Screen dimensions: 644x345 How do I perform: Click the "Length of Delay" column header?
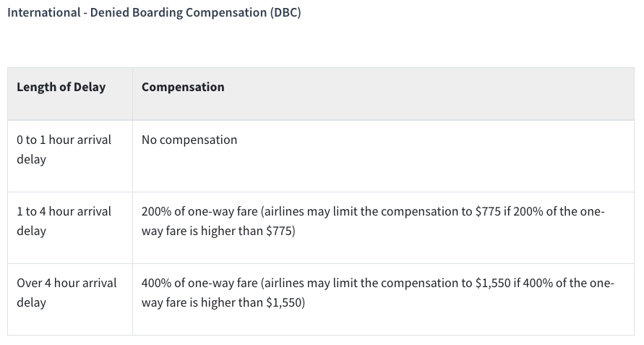click(x=61, y=87)
